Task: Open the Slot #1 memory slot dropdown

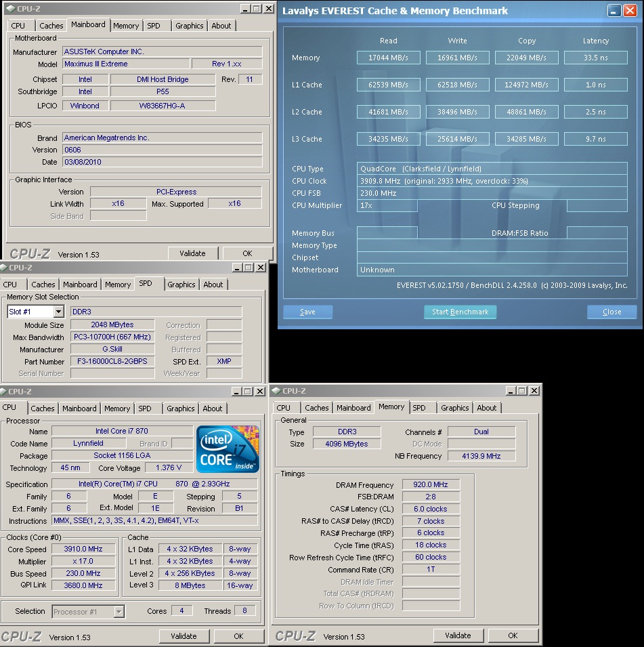Action: click(x=59, y=312)
